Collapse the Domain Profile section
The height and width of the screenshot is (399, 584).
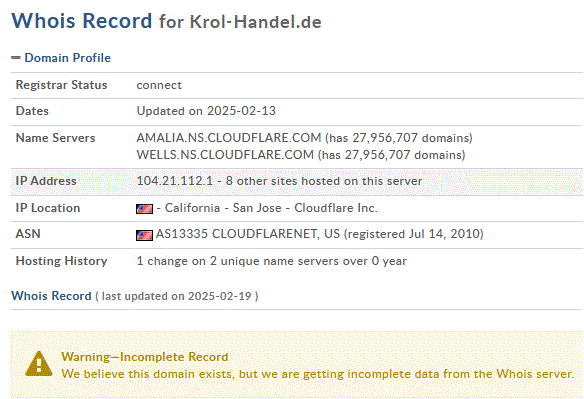coord(16,58)
